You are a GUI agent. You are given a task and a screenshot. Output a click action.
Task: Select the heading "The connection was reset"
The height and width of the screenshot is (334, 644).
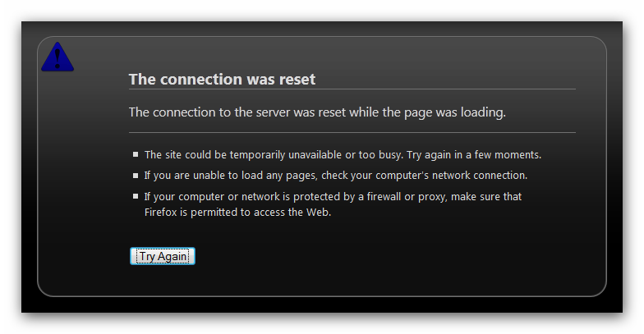[x=222, y=79]
